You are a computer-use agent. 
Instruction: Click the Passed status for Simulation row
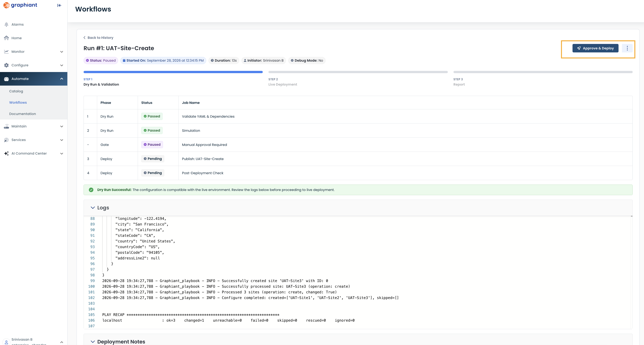pyautogui.click(x=152, y=130)
